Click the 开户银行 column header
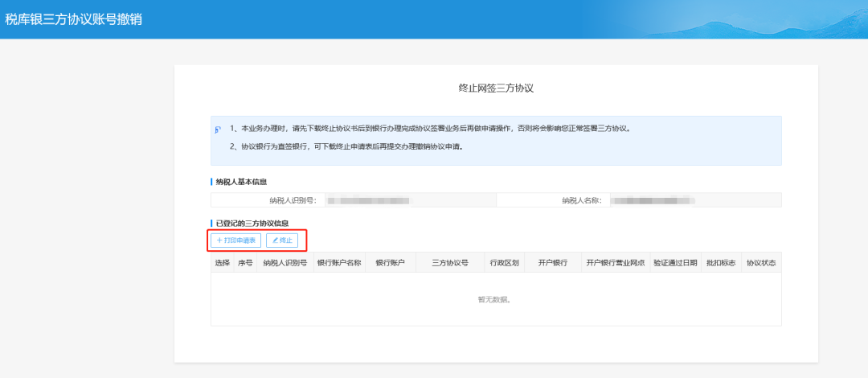This screenshot has width=868, height=378. coord(553,263)
